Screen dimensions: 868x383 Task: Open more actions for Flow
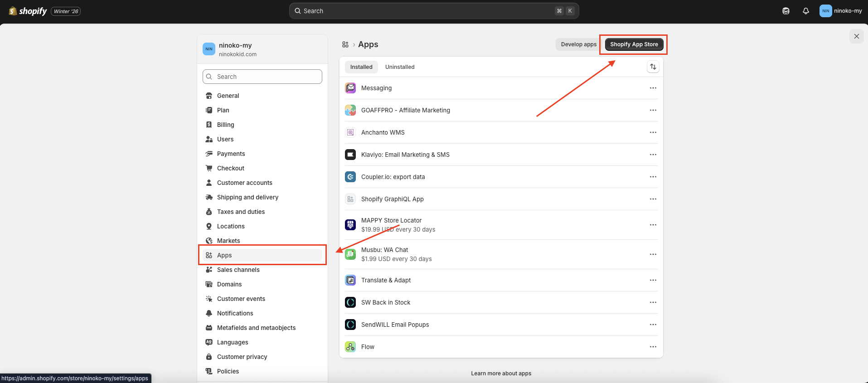[653, 347]
